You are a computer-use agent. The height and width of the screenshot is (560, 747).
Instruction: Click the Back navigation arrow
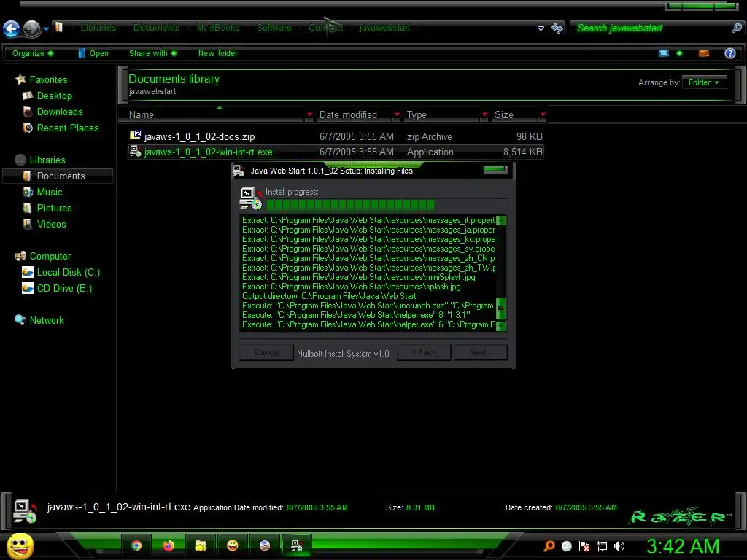(12, 29)
